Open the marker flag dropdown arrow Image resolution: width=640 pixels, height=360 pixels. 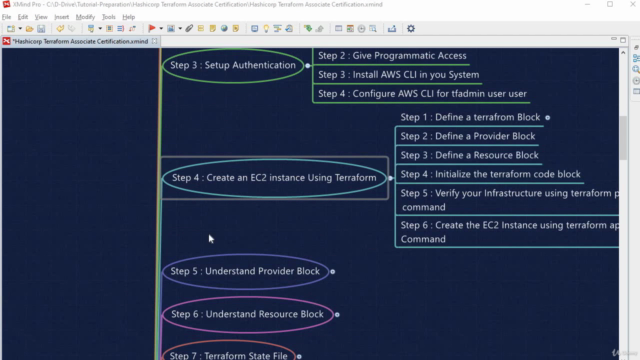pos(161,29)
